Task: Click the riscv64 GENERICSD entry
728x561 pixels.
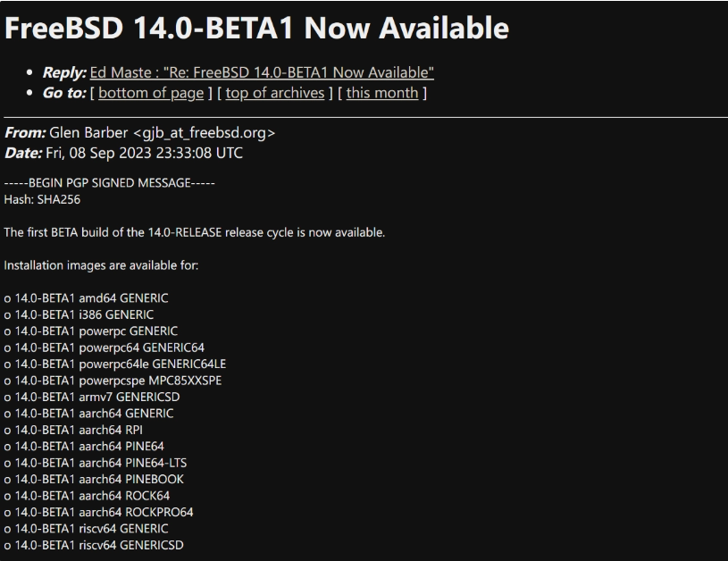Action: (94, 545)
